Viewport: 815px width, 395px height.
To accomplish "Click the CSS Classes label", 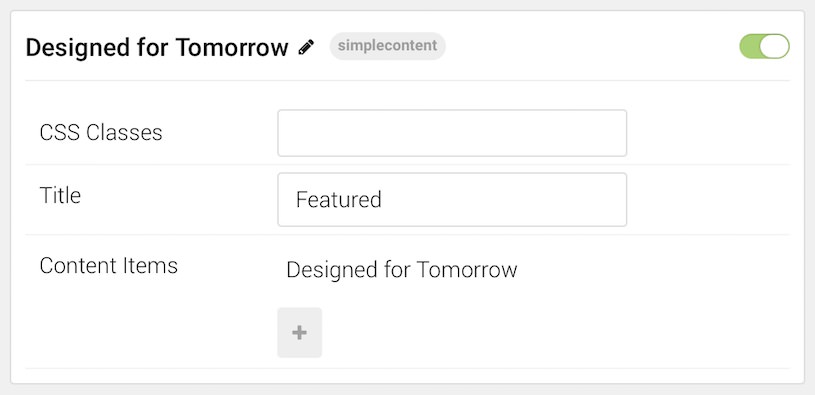I will pos(101,133).
